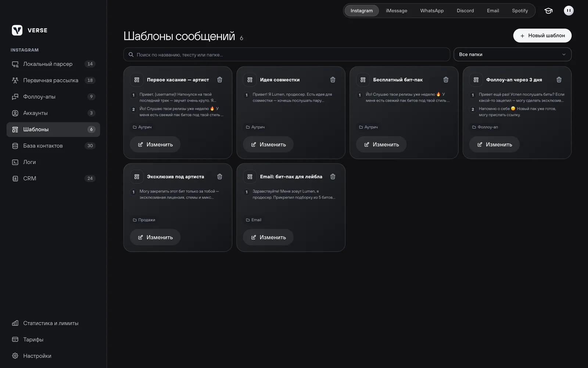Screen dimensions: 588x368
Task: Click the template icon on "Эксклюзив под артиста" card
Action: (x=137, y=177)
